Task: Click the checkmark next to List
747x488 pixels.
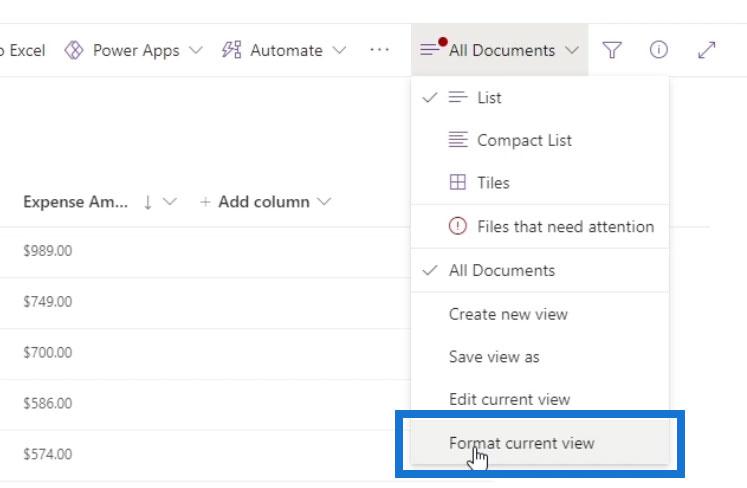Action: 430,98
